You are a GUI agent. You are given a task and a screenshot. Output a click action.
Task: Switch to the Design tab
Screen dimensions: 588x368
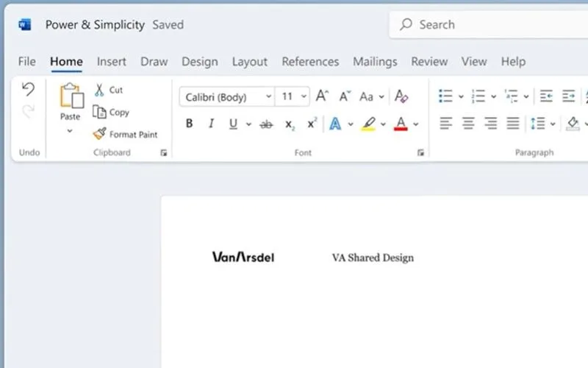(199, 61)
